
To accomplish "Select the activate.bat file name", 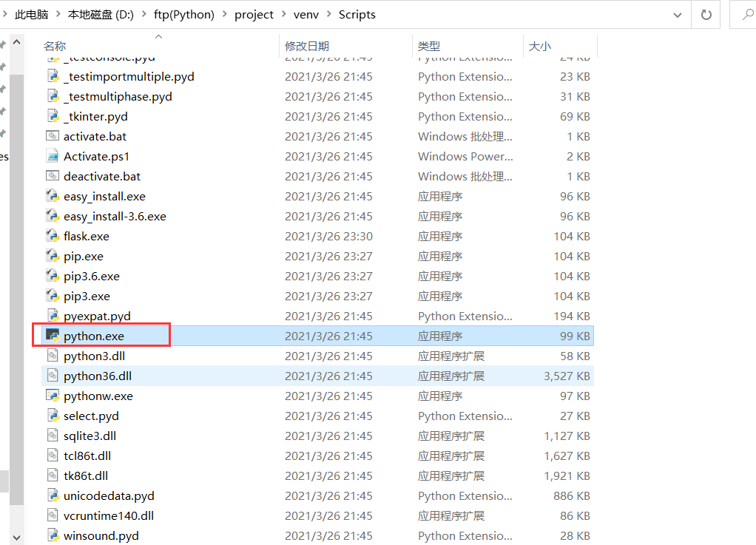I will (95, 136).
